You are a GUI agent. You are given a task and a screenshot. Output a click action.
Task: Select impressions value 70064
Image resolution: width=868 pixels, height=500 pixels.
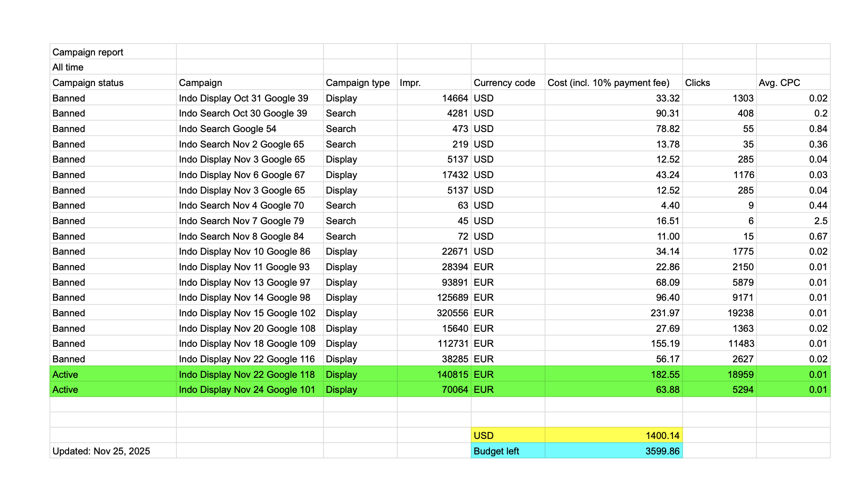(x=434, y=390)
